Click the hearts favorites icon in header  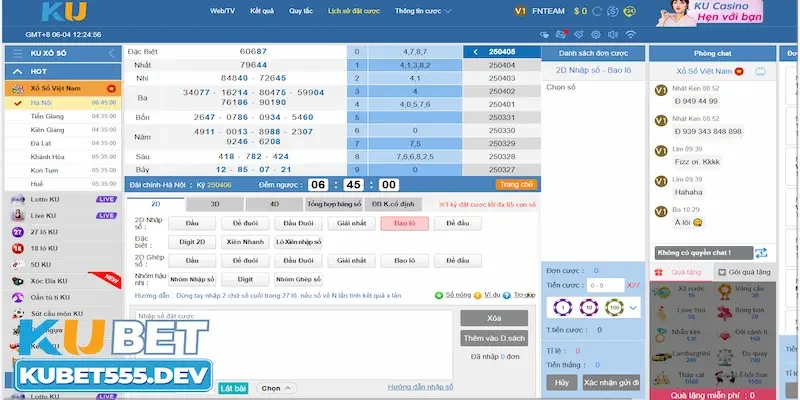(x=545, y=34)
